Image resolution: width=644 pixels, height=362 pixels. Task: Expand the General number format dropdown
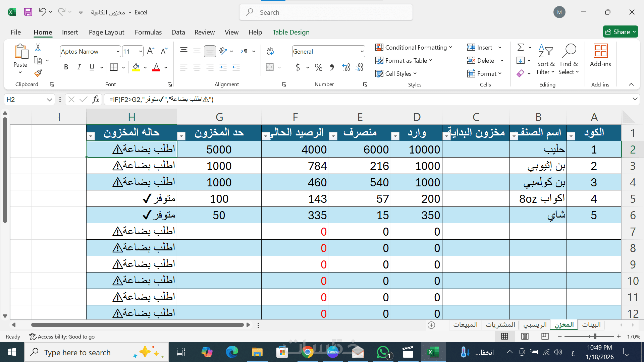(x=362, y=52)
